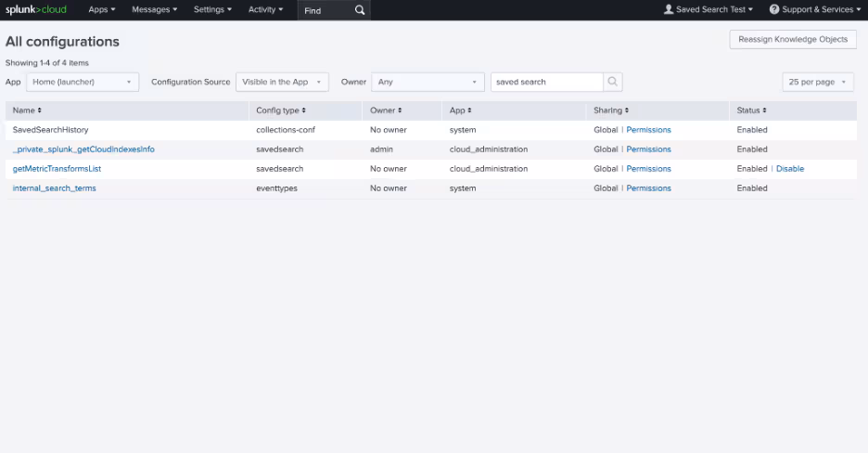Change the 25 per page selector
This screenshot has height=453, width=868.
click(x=819, y=82)
